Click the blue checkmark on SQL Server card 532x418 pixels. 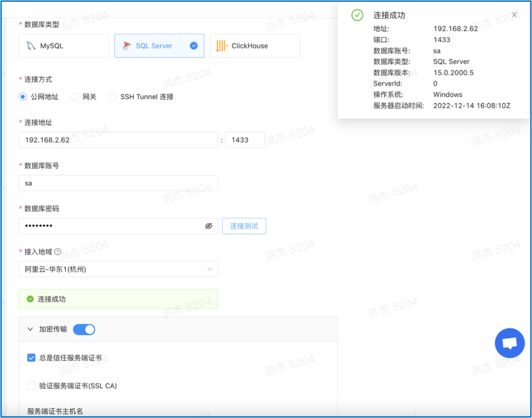[194, 46]
